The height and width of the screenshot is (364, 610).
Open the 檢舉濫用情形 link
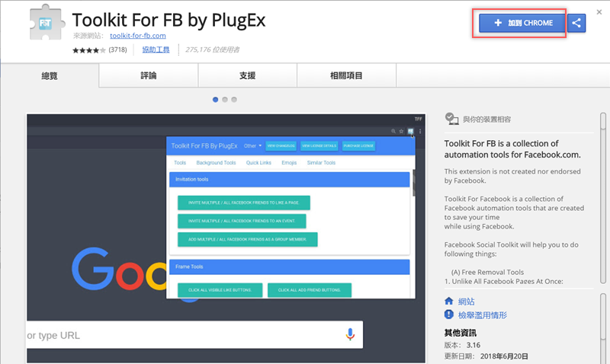483,315
